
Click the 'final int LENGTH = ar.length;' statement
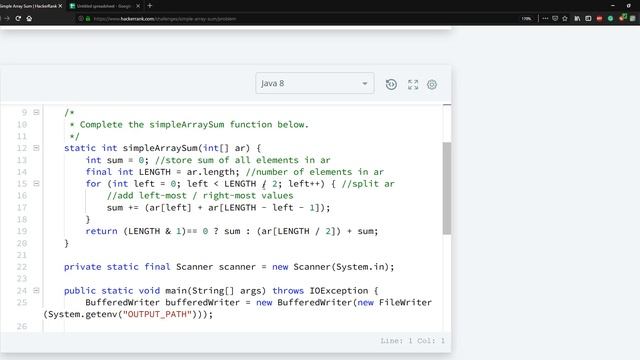tap(163, 172)
